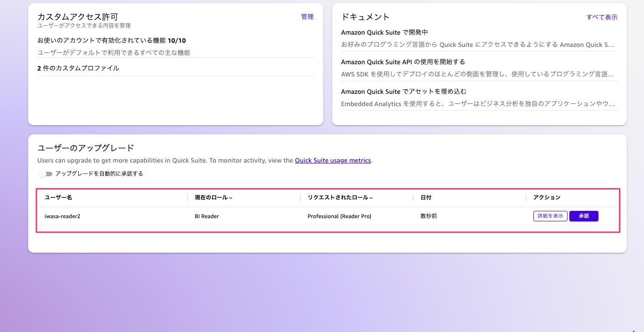
Task: Open the 管理 link in カスタムアクセス許可
Action: tap(307, 16)
